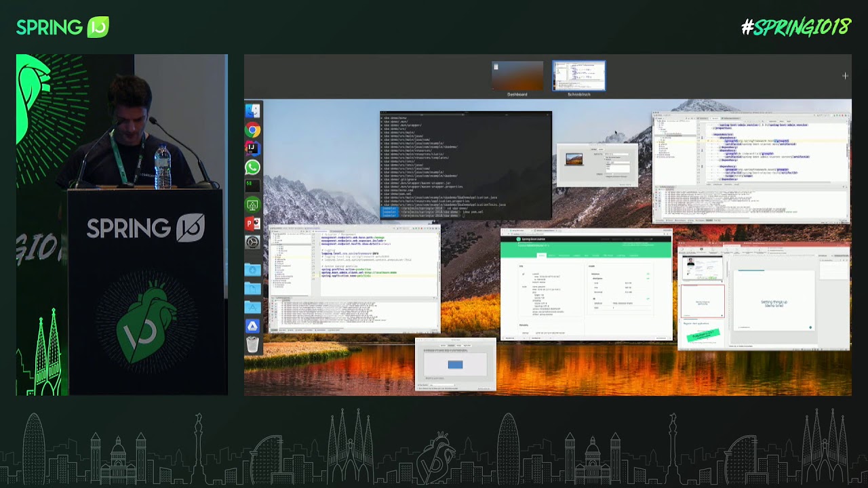
Task: Select the Default for display radio button
Action: point(605,157)
